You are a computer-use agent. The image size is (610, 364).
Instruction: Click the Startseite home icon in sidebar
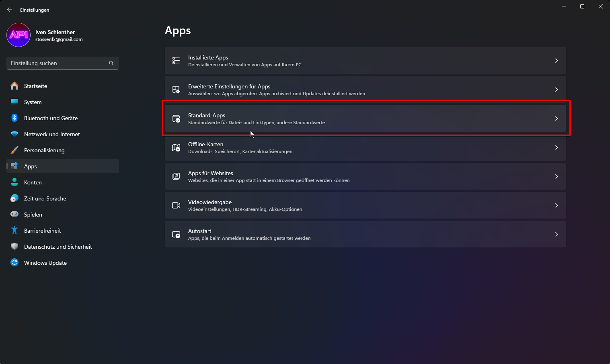click(x=14, y=86)
